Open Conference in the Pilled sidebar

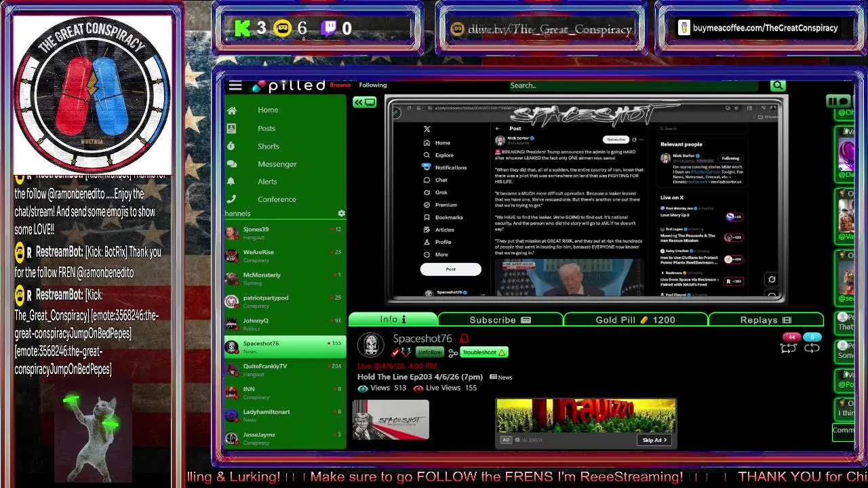click(x=277, y=199)
